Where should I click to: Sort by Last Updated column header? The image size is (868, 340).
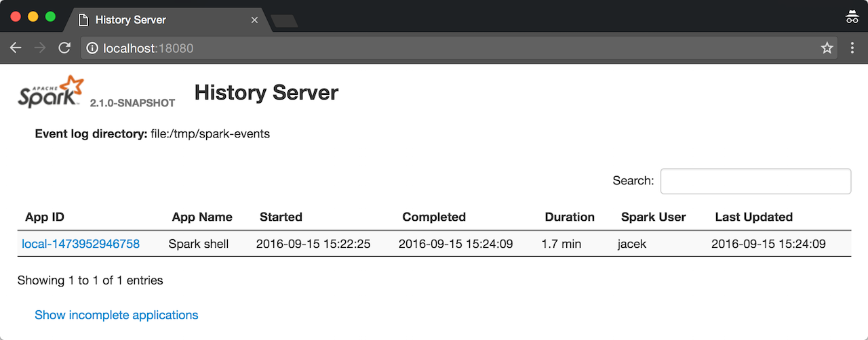753,217
